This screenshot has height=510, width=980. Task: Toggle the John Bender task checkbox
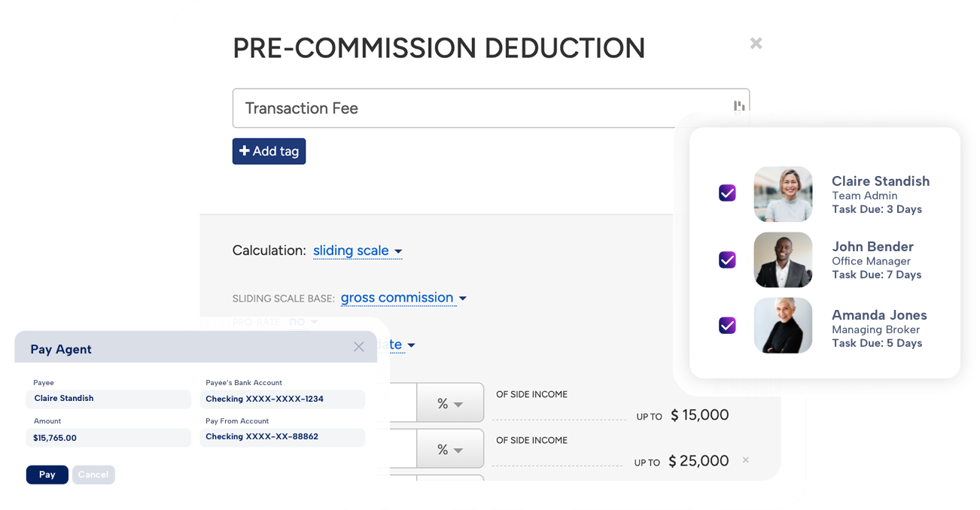[x=727, y=260]
